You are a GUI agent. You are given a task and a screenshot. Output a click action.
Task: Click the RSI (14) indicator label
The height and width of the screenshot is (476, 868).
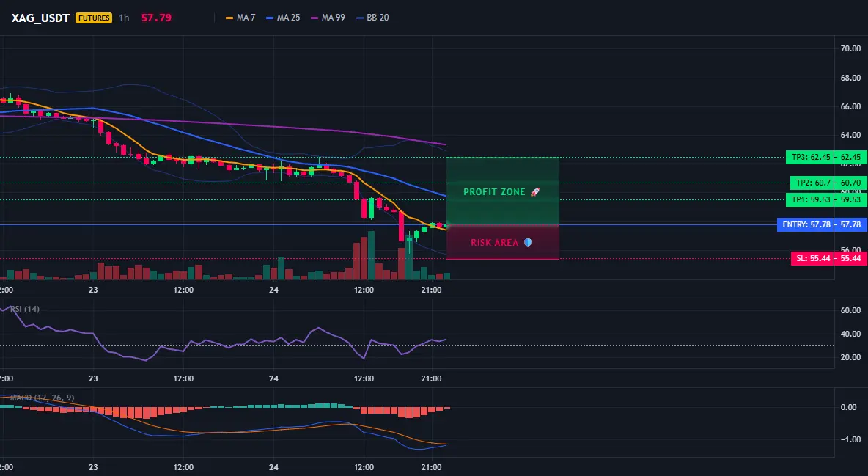click(x=25, y=309)
